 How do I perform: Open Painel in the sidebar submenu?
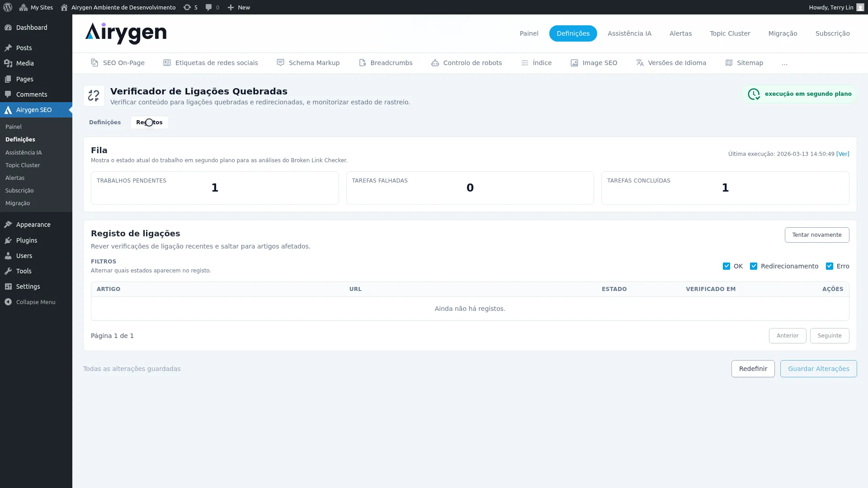[14, 127]
